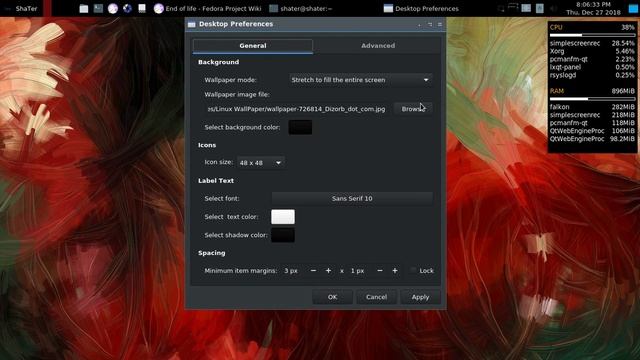Open the clock showing 8:06:33 PM
The height and width of the screenshot is (360, 640).
pyautogui.click(x=593, y=8)
